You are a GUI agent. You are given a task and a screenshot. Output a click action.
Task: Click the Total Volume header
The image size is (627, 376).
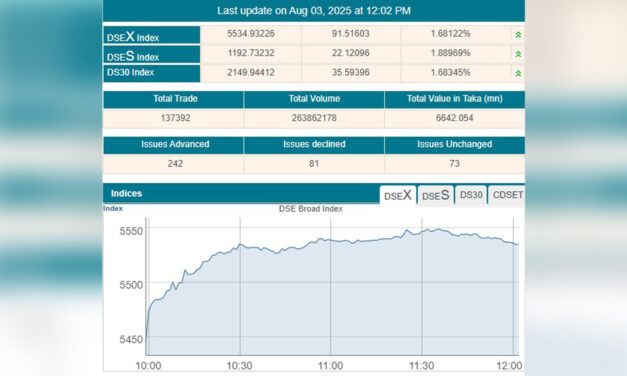pyautogui.click(x=314, y=99)
